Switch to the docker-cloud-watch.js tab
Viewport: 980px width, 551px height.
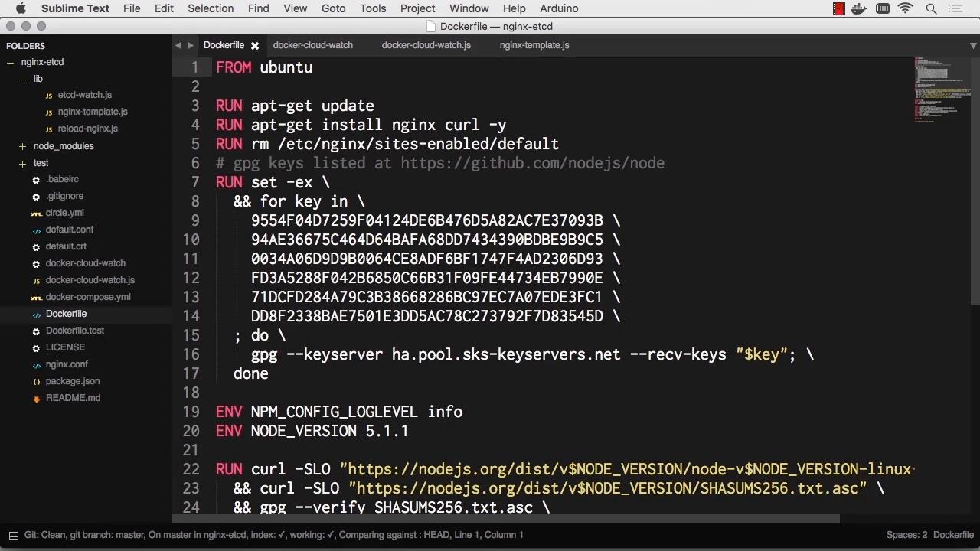point(426,45)
